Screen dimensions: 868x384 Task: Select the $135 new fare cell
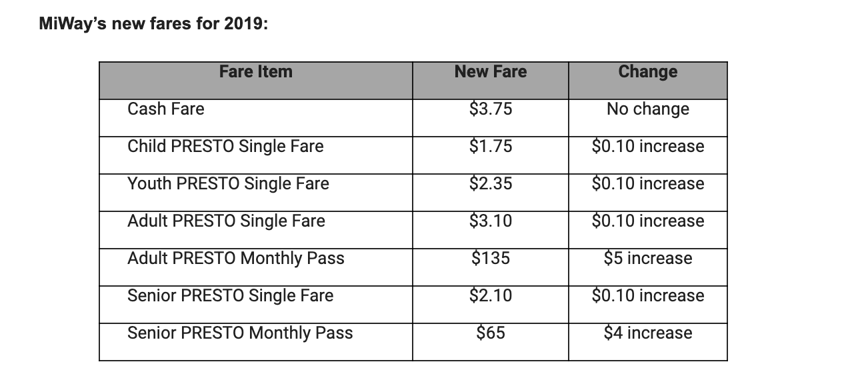click(491, 259)
